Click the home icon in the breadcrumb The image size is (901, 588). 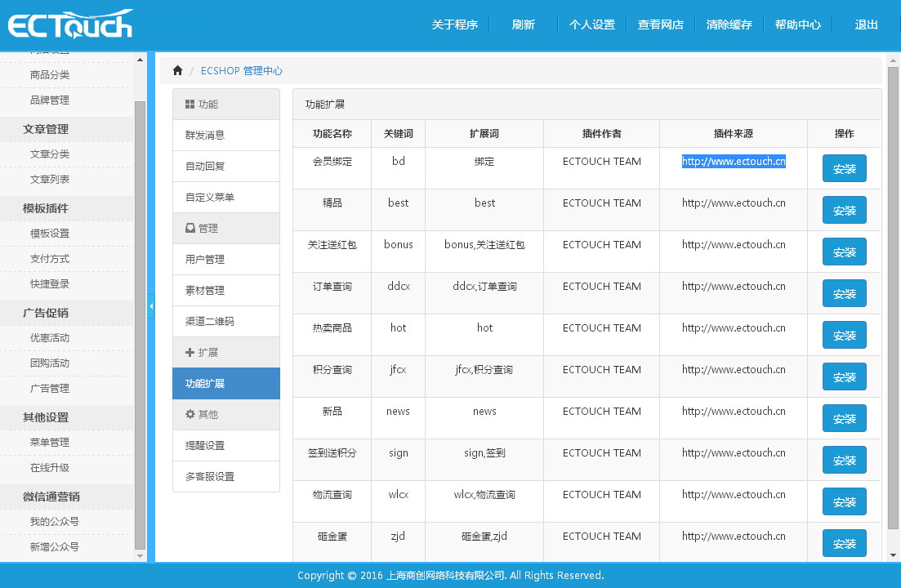pos(177,70)
